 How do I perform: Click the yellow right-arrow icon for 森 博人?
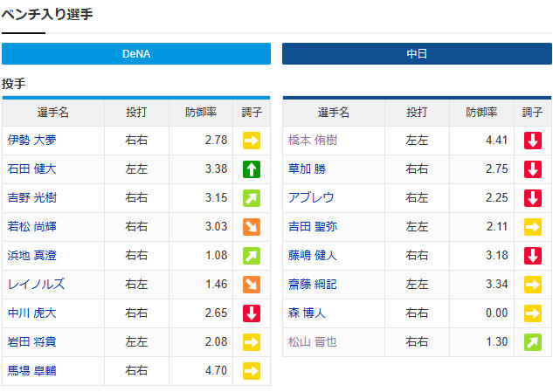533,313
